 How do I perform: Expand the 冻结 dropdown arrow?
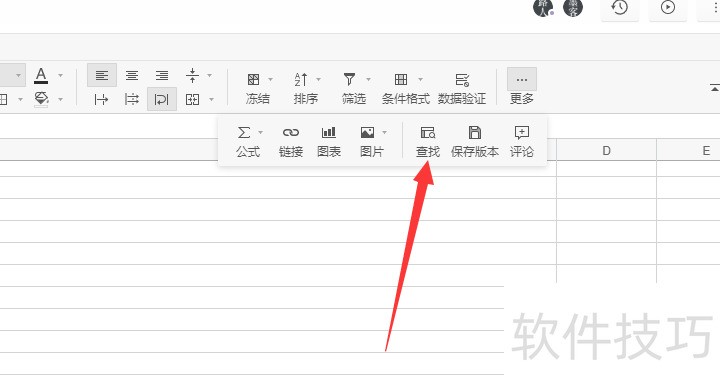[x=270, y=79]
